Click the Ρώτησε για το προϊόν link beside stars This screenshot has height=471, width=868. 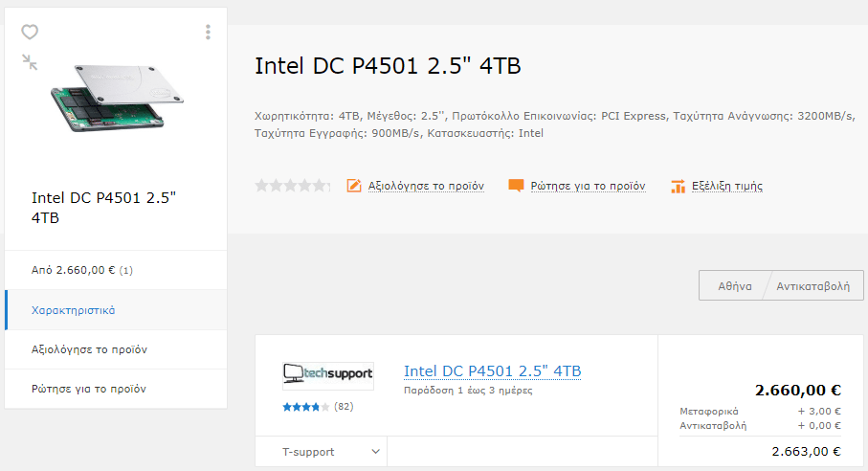tap(588, 186)
